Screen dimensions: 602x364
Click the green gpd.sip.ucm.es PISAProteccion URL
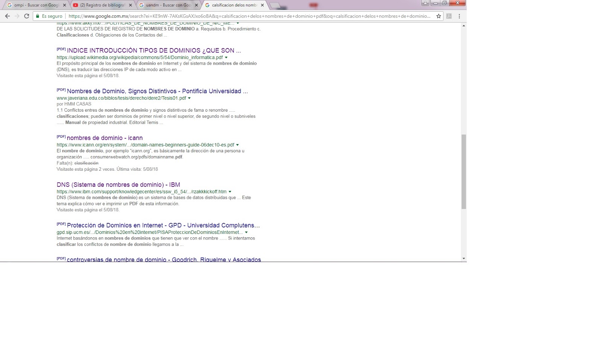pos(150,232)
